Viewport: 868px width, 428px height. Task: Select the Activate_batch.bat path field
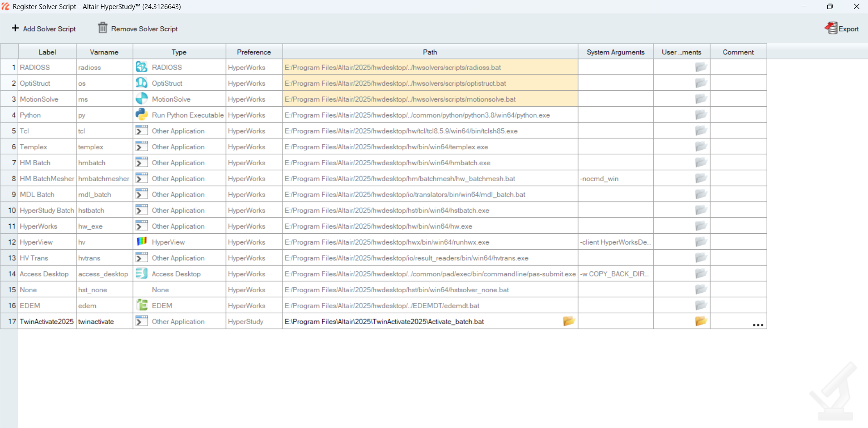(408, 321)
